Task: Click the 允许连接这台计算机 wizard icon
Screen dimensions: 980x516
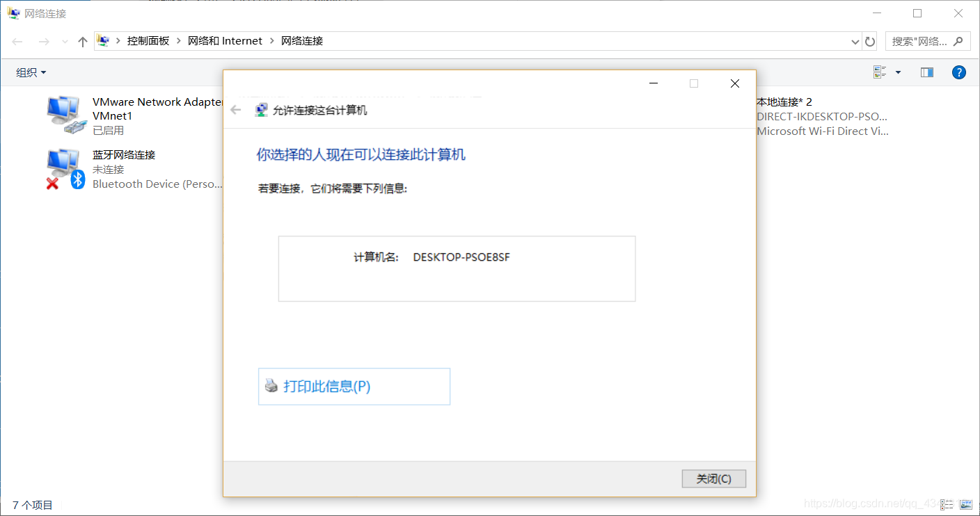Action: pos(261,110)
